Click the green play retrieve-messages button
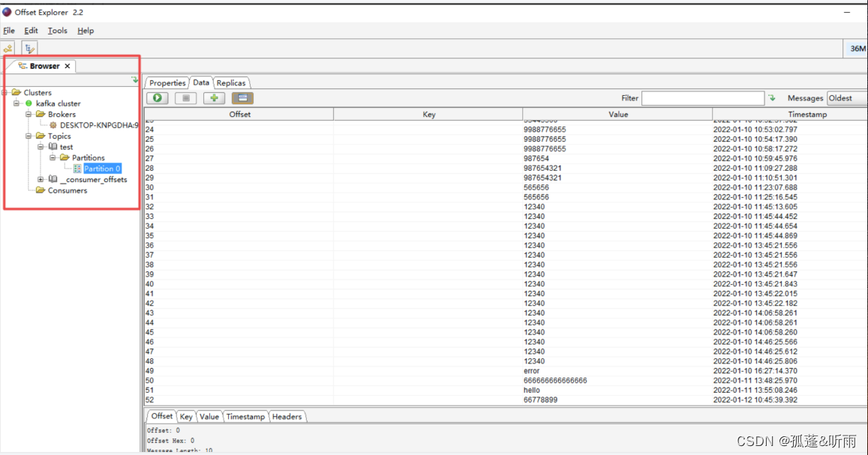 coord(158,98)
